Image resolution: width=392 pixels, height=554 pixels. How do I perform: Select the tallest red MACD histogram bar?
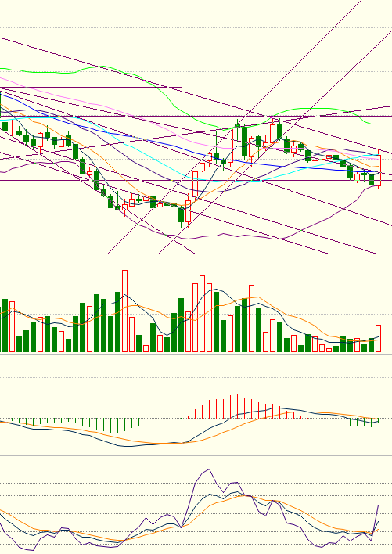coord(237,406)
